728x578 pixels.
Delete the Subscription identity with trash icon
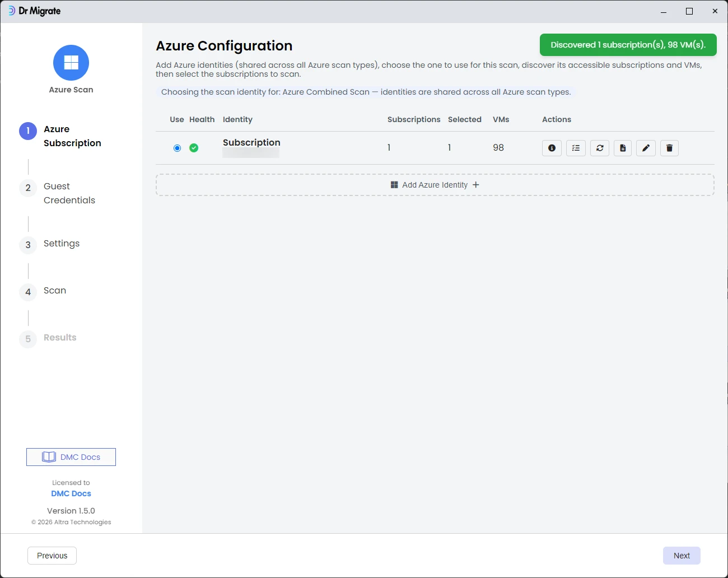tap(669, 148)
